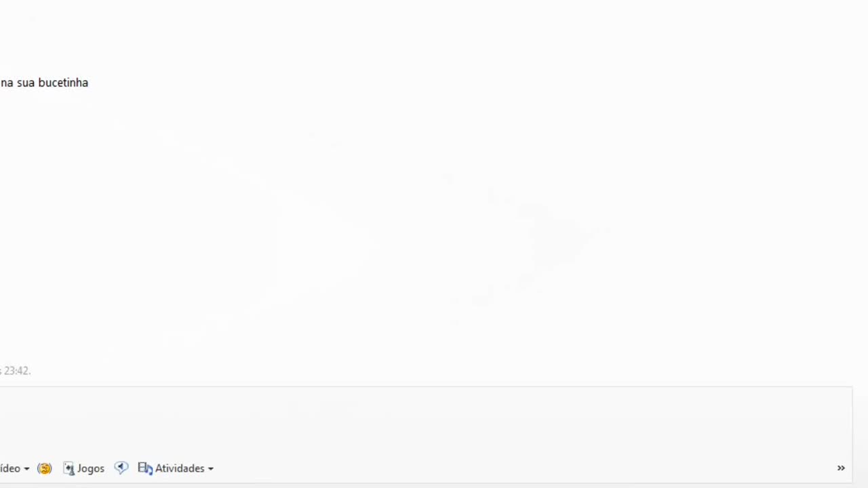
Task: Click the voice clip speech bubble icon
Action: pos(121,468)
